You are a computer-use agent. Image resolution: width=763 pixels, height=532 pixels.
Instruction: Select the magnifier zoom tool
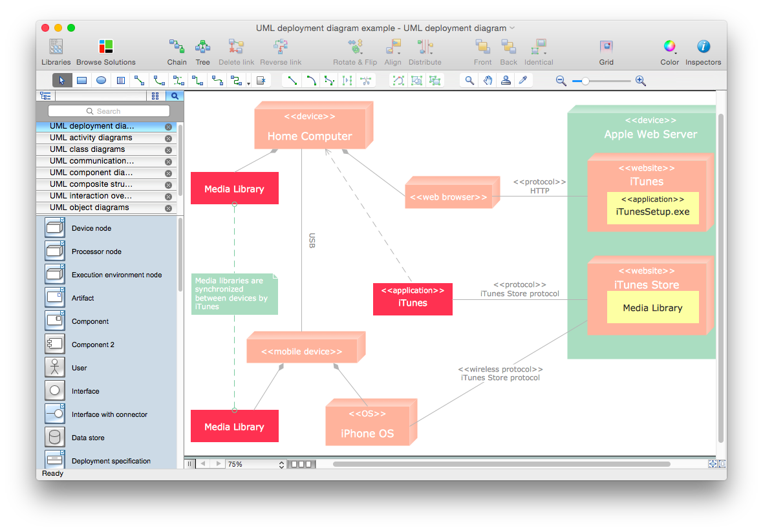469,81
